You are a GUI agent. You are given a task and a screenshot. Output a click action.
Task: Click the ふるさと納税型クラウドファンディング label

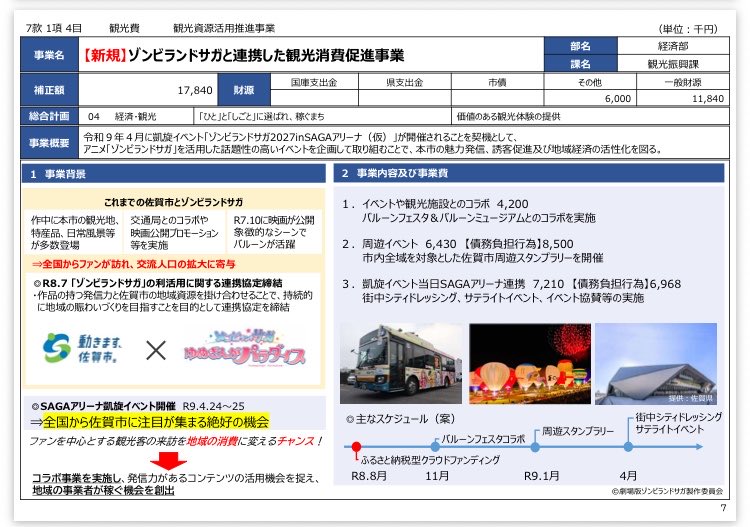click(x=430, y=460)
